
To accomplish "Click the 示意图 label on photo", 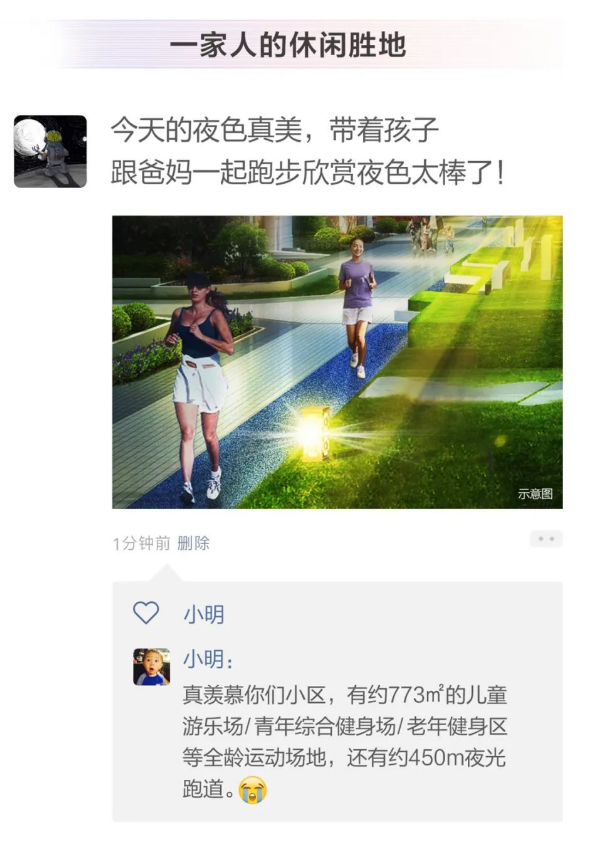I will click(535, 493).
